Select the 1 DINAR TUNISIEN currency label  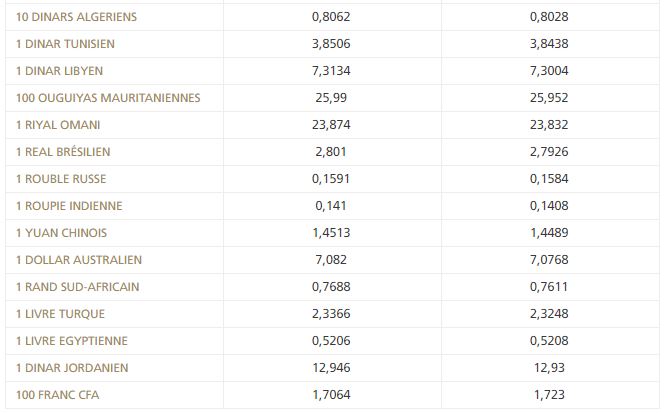[66, 44]
